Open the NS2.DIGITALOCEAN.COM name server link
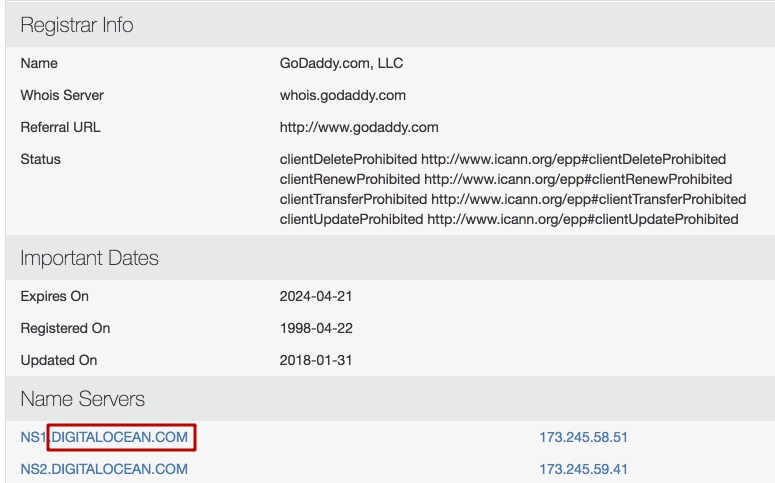 click(104, 469)
